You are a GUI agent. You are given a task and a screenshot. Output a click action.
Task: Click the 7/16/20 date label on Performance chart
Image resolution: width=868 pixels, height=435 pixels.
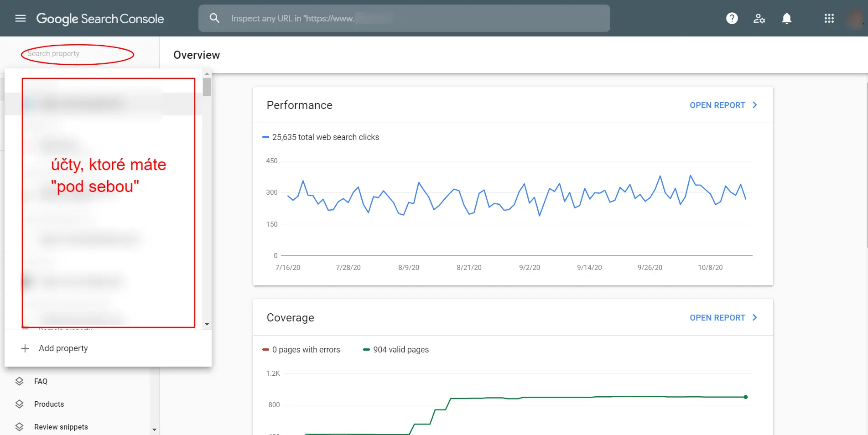[288, 268]
